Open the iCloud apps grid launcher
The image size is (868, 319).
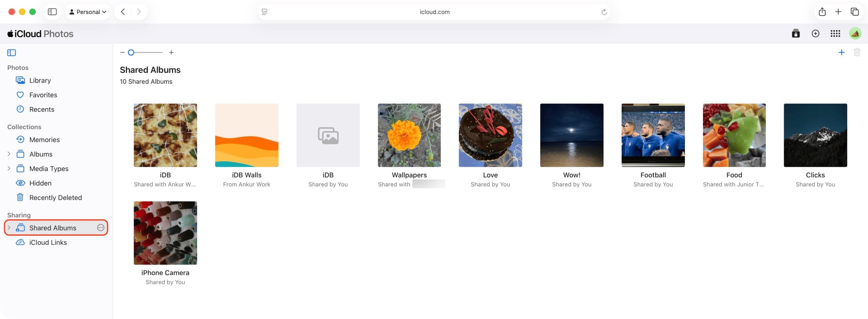tap(835, 33)
